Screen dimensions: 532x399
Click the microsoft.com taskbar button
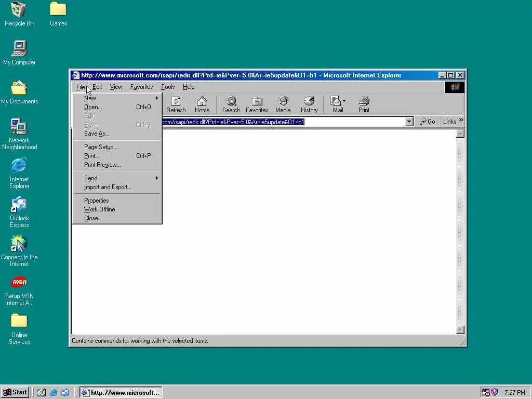121,393
